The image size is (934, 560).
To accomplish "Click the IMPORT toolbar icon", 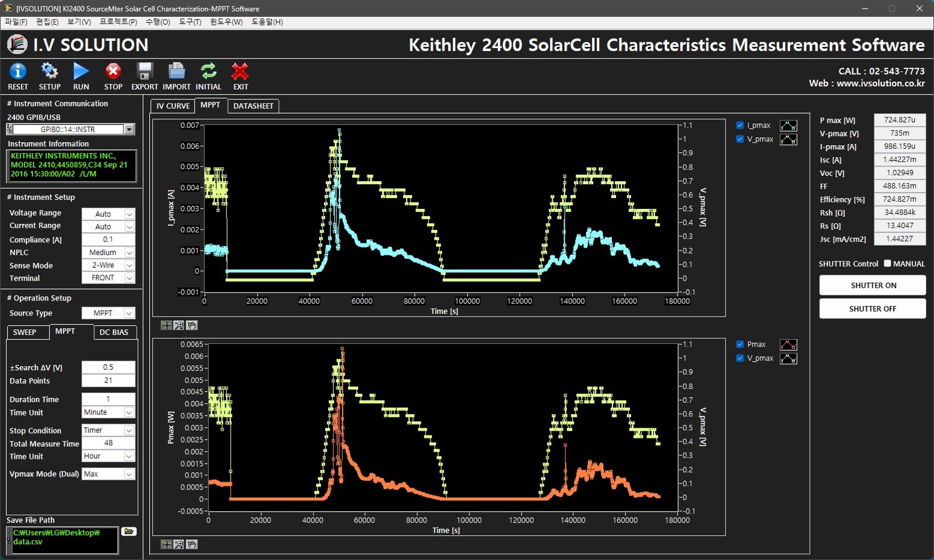I will point(176,72).
